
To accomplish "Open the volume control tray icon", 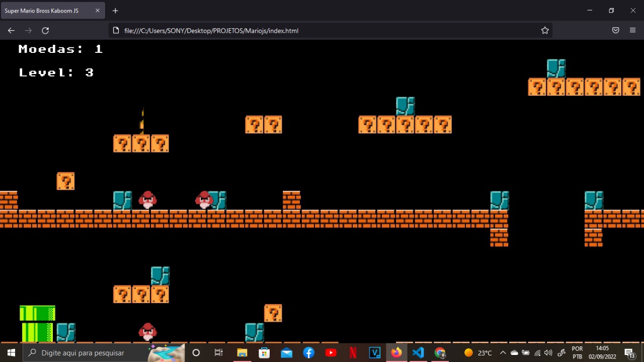I will click(548, 353).
